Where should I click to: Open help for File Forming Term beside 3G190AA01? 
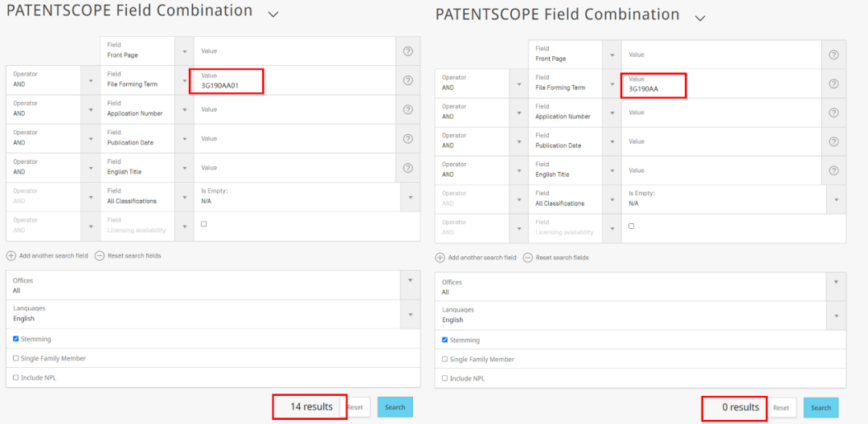(407, 80)
